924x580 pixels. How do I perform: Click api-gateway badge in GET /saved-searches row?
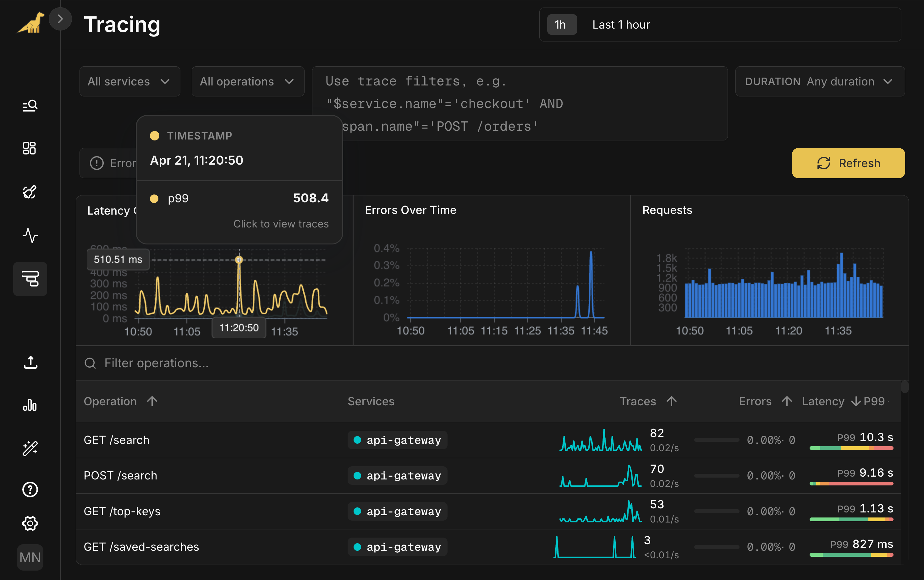[x=398, y=547]
